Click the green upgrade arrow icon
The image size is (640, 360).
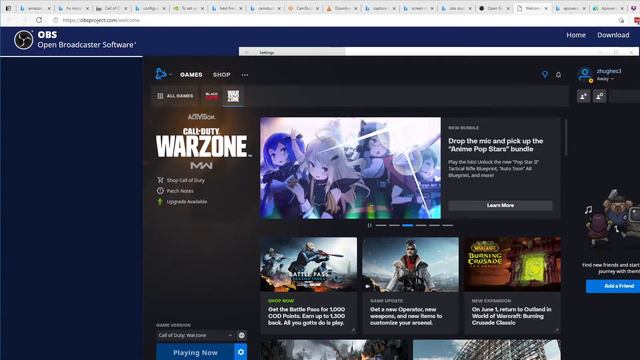tap(160, 202)
